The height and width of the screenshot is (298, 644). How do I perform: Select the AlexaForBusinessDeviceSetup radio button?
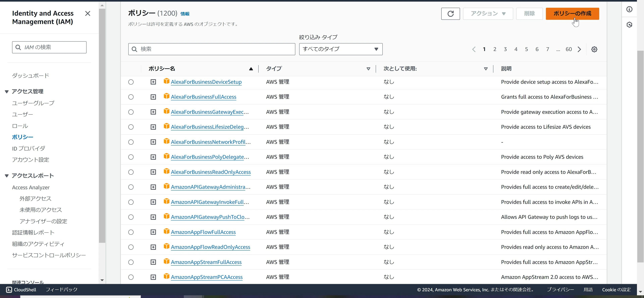[131, 82]
